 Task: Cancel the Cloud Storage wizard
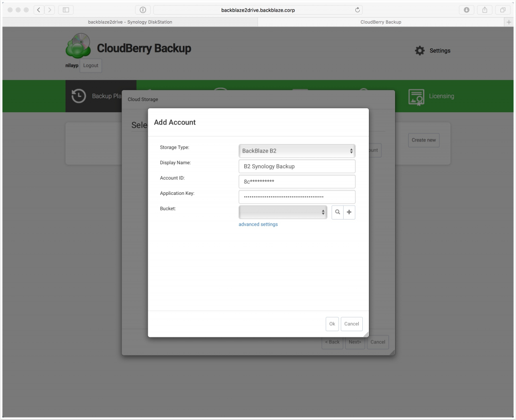pyautogui.click(x=378, y=342)
